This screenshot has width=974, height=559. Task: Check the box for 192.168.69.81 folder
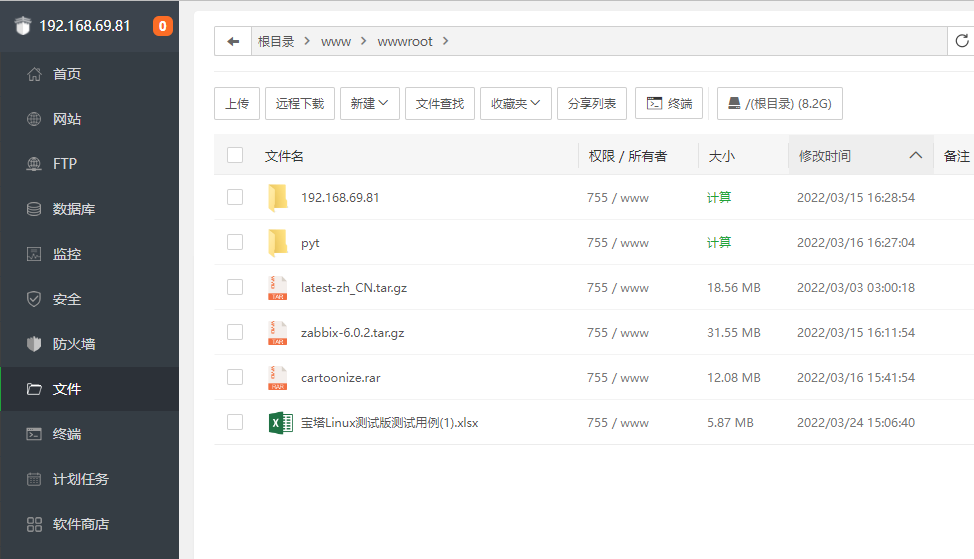tap(235, 198)
